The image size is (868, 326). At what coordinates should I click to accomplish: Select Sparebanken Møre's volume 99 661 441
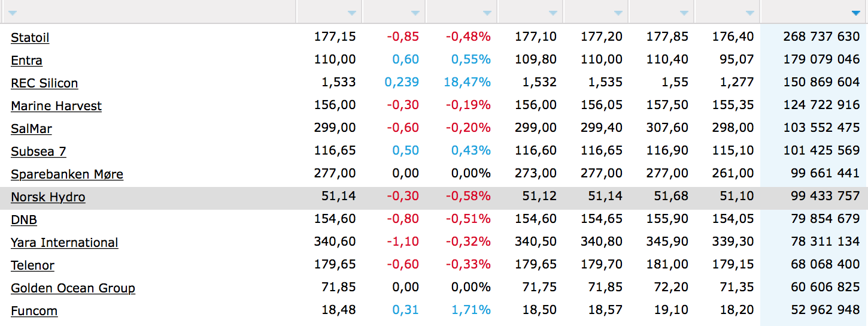click(825, 173)
